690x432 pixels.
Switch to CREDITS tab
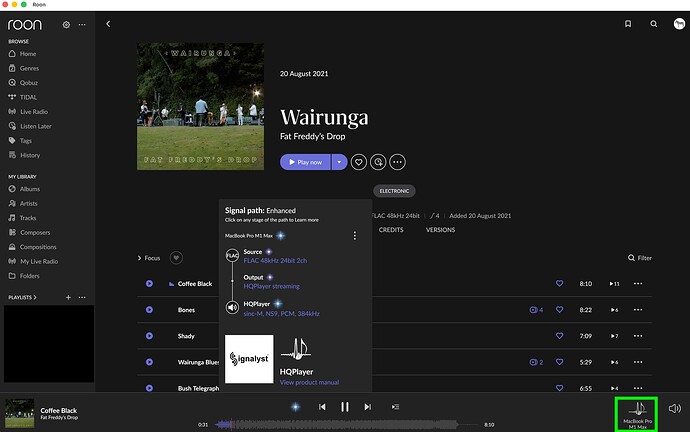click(x=391, y=230)
